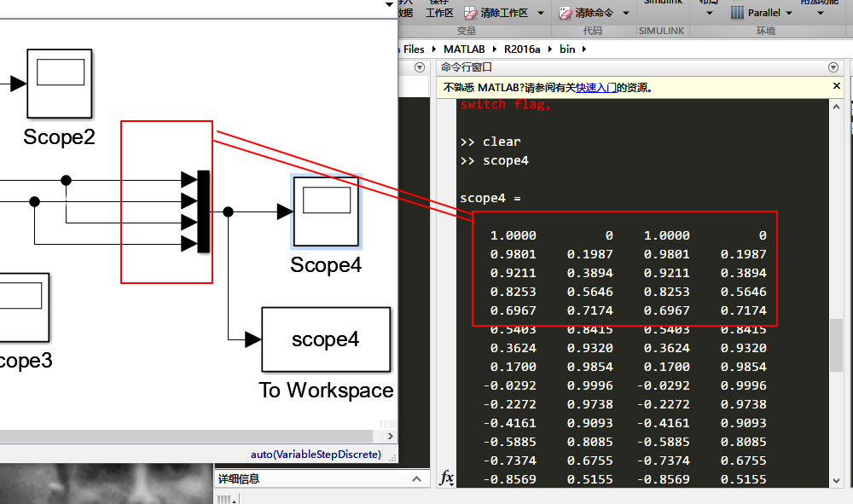The width and height of the screenshot is (853, 504).
Task: Click the 'scope4 =' output line
Action: [x=490, y=199]
